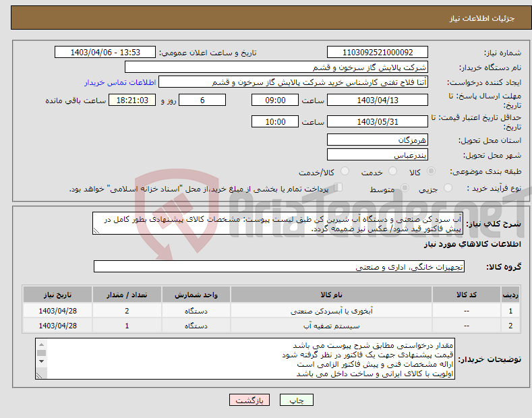The width and height of the screenshot is (532, 418).
Task: Click the remaining days field showing 6
Action: pyautogui.click(x=202, y=100)
